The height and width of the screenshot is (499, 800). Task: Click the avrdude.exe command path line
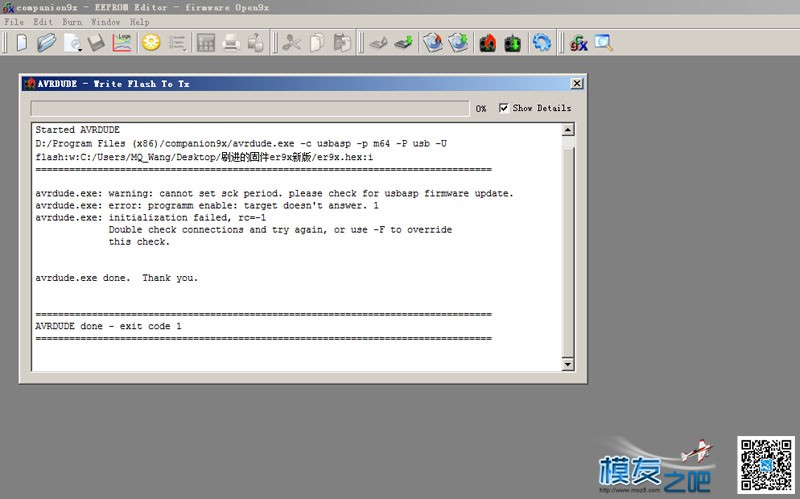(x=241, y=143)
